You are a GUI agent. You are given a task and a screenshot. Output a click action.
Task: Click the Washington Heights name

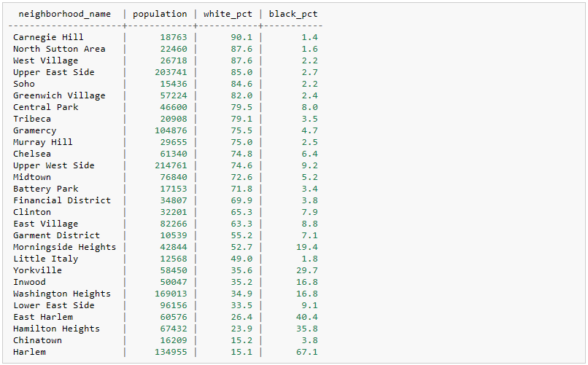click(x=62, y=294)
